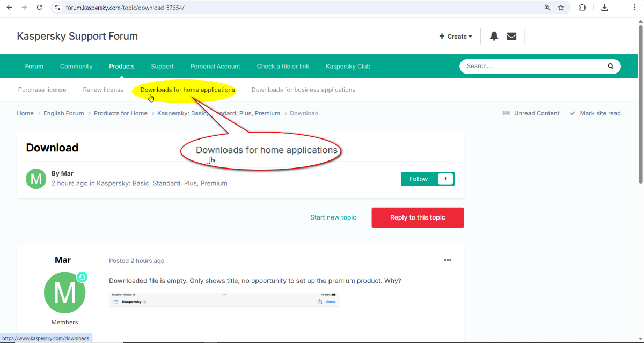Click the Unread Content icon
The image size is (644, 343).
[506, 113]
